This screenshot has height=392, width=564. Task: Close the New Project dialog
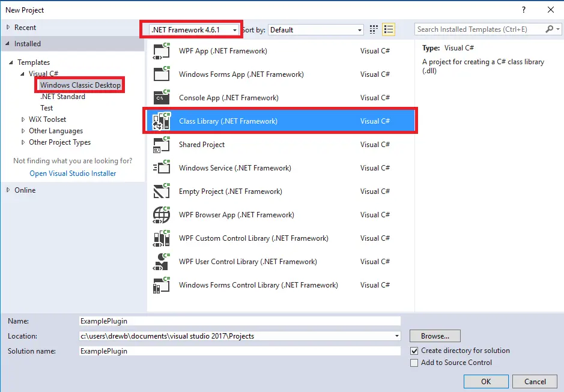(x=551, y=10)
